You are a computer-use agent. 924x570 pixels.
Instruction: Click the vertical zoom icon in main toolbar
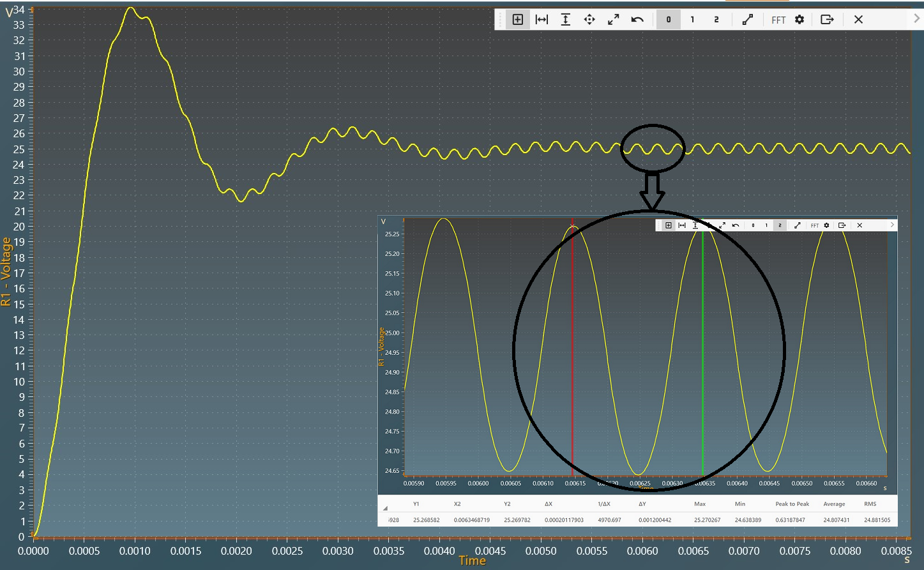pos(566,20)
